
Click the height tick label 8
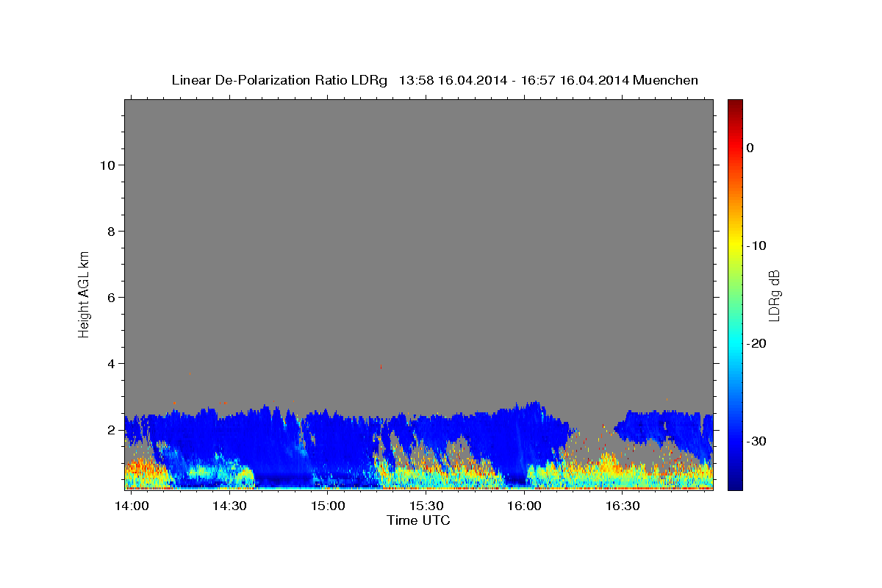pyautogui.click(x=112, y=231)
